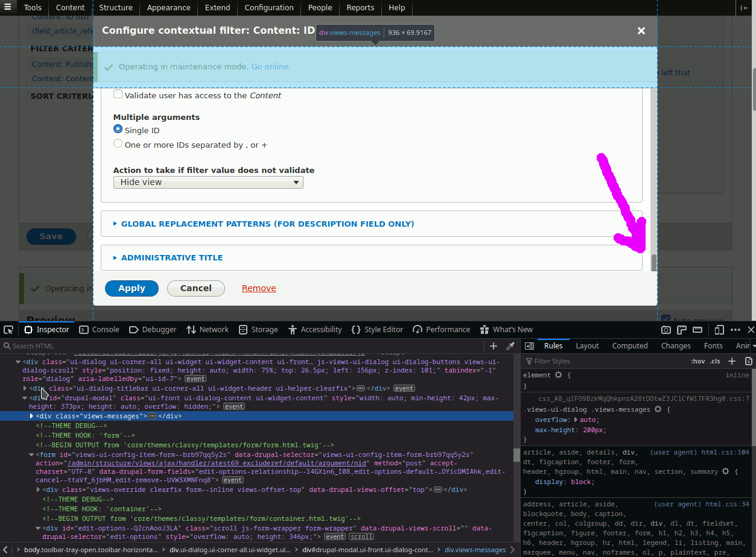Check 'Validate user has access to the Content'
Image resolution: width=756 pixels, height=557 pixels.
pyautogui.click(x=118, y=95)
